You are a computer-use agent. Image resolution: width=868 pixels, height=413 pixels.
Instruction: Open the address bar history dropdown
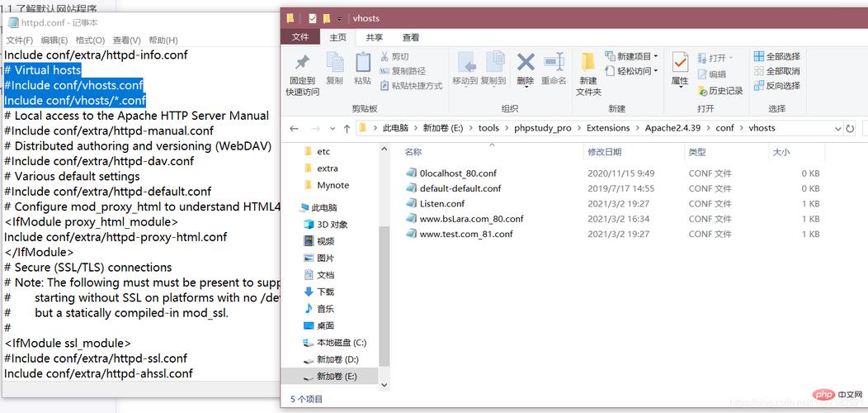pos(837,129)
